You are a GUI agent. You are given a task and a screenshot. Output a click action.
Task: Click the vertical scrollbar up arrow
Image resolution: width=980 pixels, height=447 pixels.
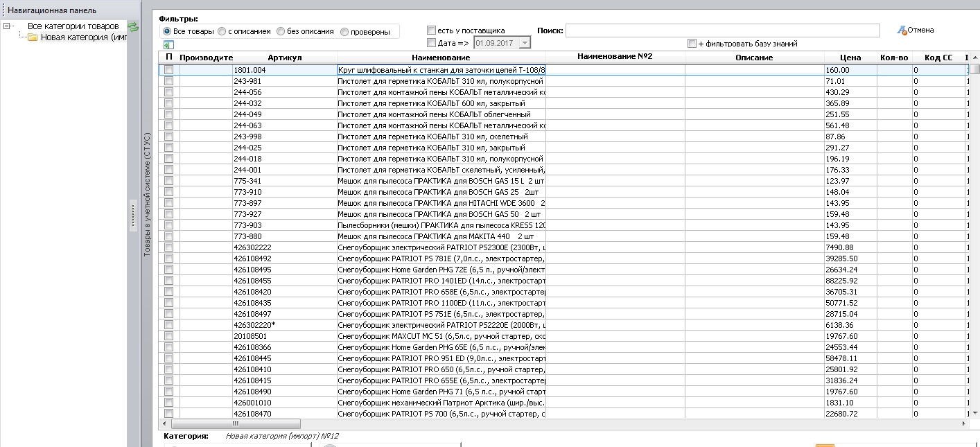[974, 57]
